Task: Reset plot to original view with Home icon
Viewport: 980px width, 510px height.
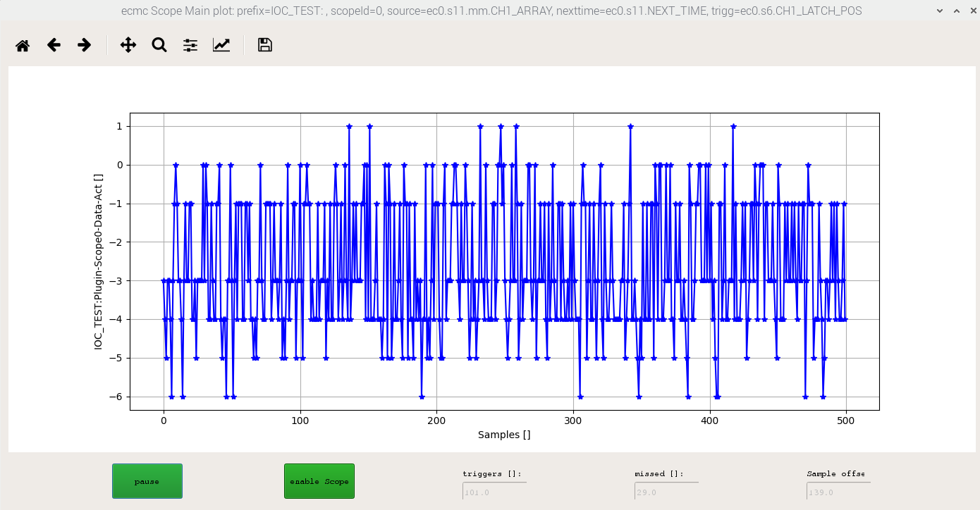Action: pyautogui.click(x=23, y=45)
